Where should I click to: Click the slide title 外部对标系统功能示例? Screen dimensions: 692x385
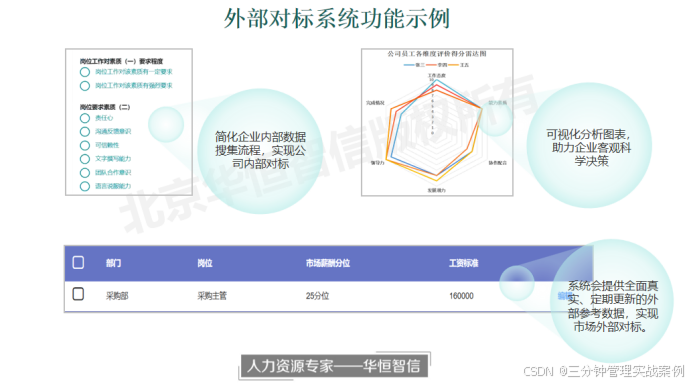click(x=337, y=19)
